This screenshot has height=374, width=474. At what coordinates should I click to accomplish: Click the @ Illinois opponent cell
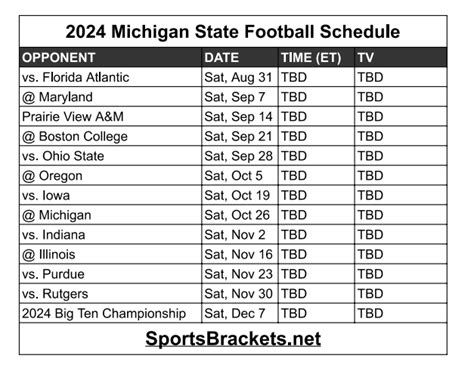click(111, 254)
